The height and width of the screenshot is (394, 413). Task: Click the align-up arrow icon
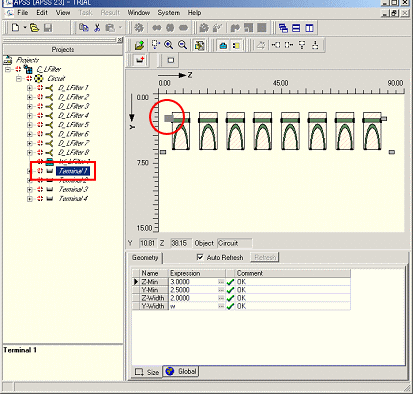[315, 45]
